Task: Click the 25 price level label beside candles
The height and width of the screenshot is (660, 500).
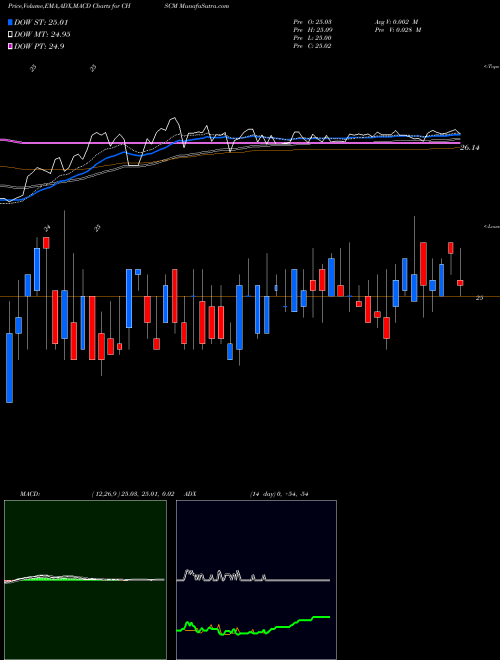Action: pyautogui.click(x=479, y=298)
